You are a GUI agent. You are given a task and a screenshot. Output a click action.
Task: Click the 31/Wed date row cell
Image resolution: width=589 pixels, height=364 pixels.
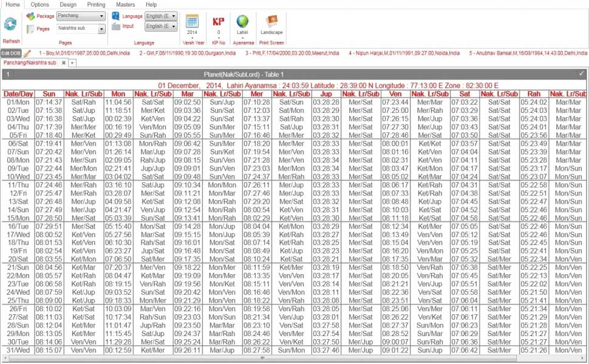pos(18,350)
